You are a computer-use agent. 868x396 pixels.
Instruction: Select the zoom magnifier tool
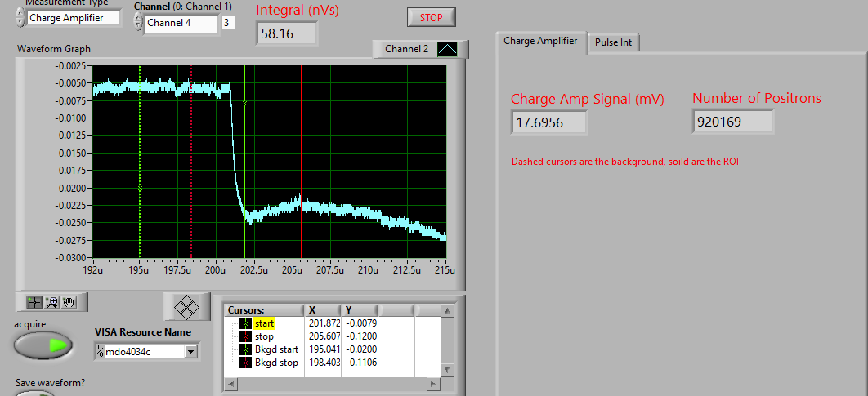[x=51, y=301]
